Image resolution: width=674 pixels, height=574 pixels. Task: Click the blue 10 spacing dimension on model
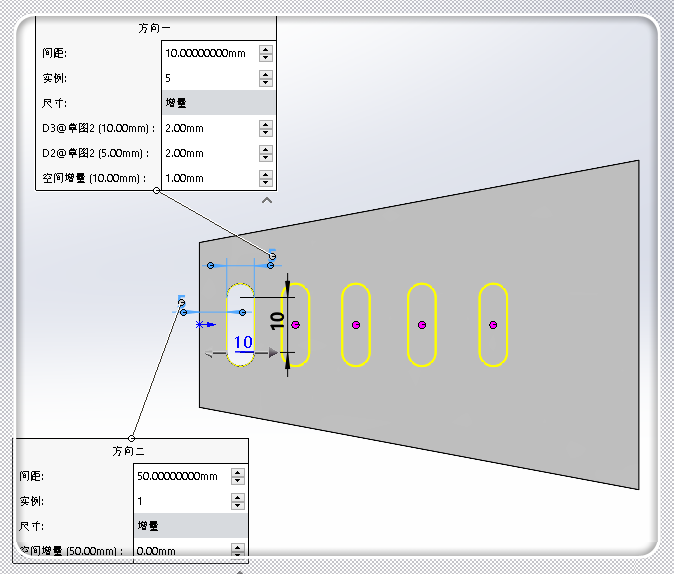(x=243, y=343)
